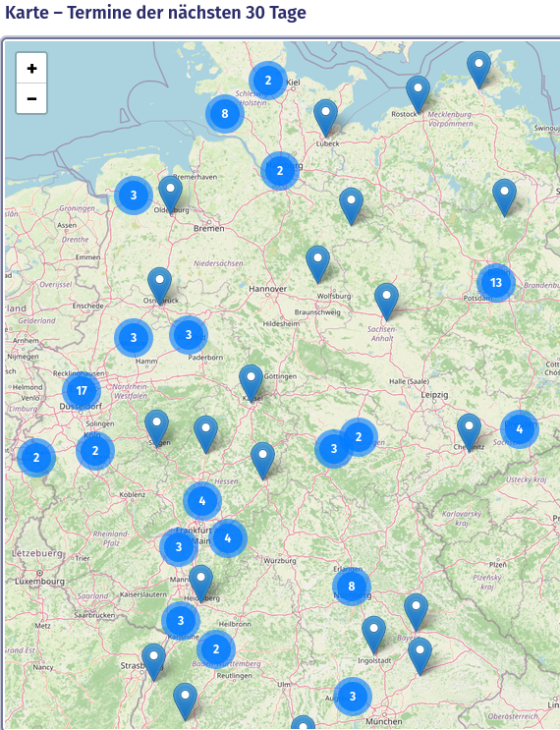Click the pin at Chemnitz

point(469,432)
